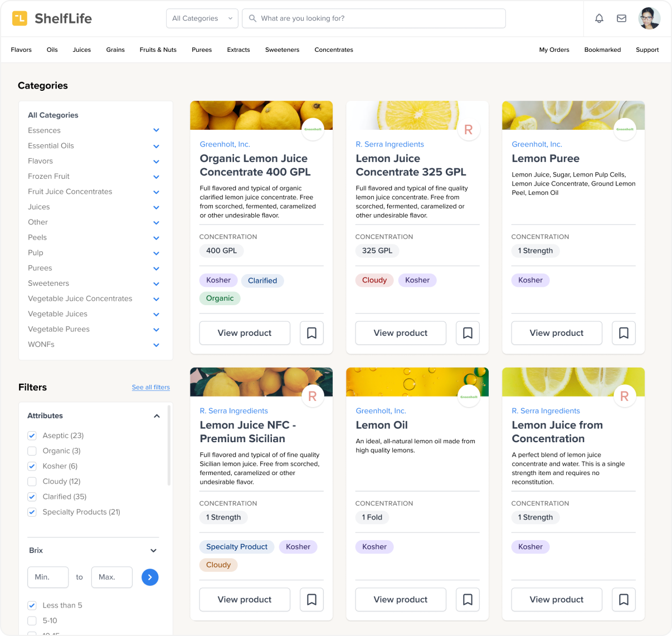The height and width of the screenshot is (636, 672).
Task: Open R. Serra Ingredients link on Lemon Juice NFC card
Action: coord(233,411)
